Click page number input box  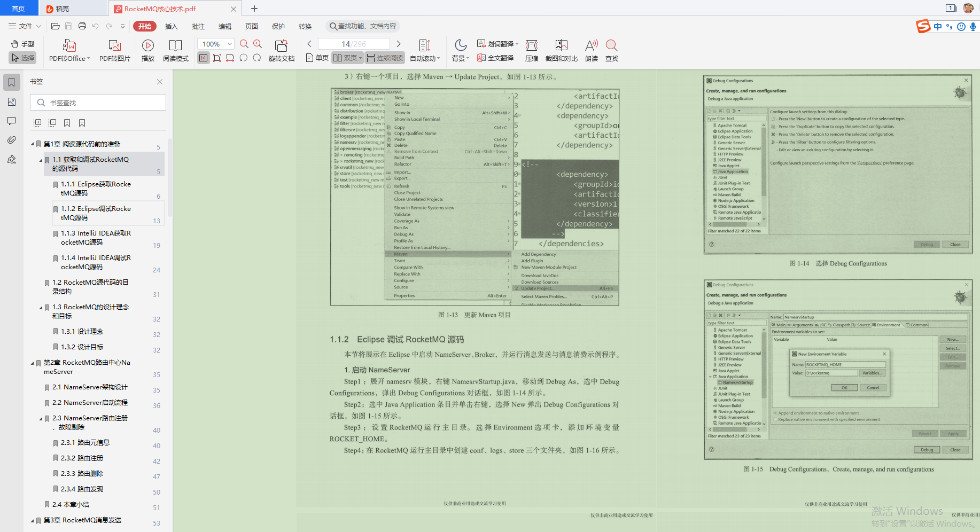tap(354, 44)
